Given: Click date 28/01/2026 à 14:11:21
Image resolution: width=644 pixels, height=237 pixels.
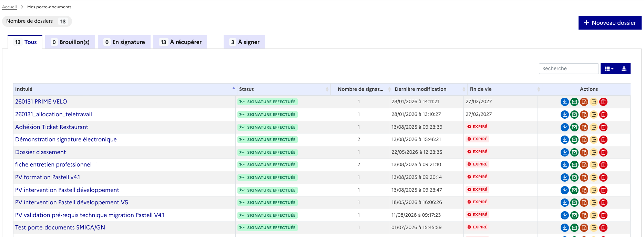Looking at the screenshot, I should [x=416, y=101].
